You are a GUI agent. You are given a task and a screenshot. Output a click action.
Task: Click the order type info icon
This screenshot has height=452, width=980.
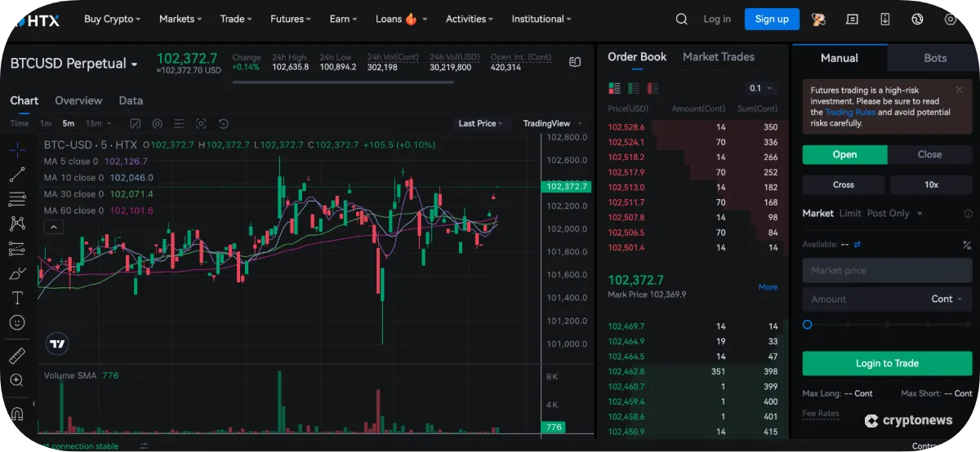pyautogui.click(x=968, y=213)
